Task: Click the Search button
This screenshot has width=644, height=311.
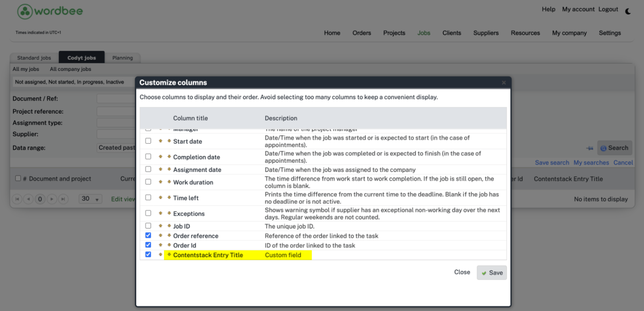Action: coord(614,148)
